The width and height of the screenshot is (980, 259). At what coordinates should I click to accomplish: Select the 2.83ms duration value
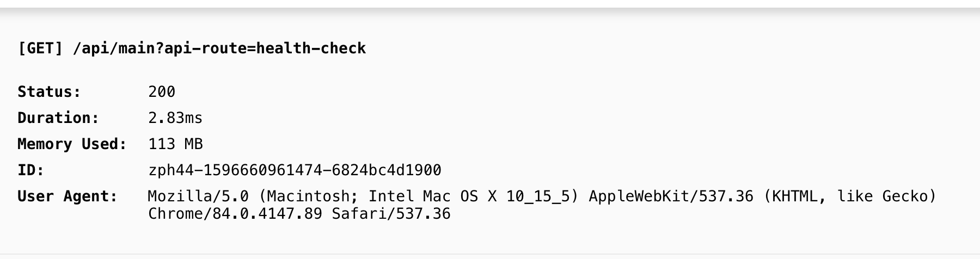tap(175, 118)
